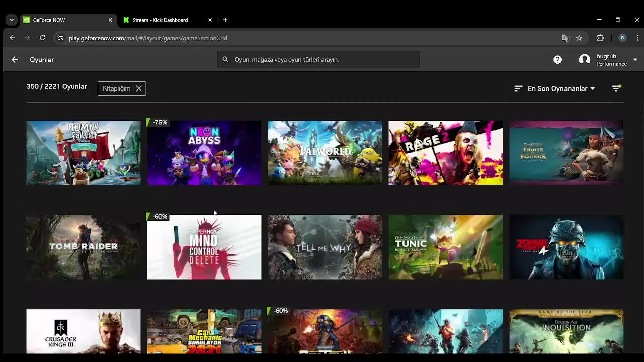Click the 350 / 2221 Oyunlar count text
This screenshot has width=644, height=362.
point(57,87)
